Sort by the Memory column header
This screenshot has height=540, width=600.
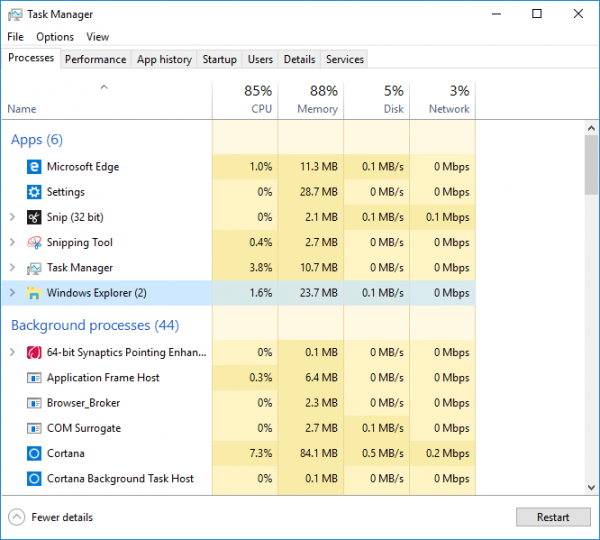pyautogui.click(x=311, y=100)
